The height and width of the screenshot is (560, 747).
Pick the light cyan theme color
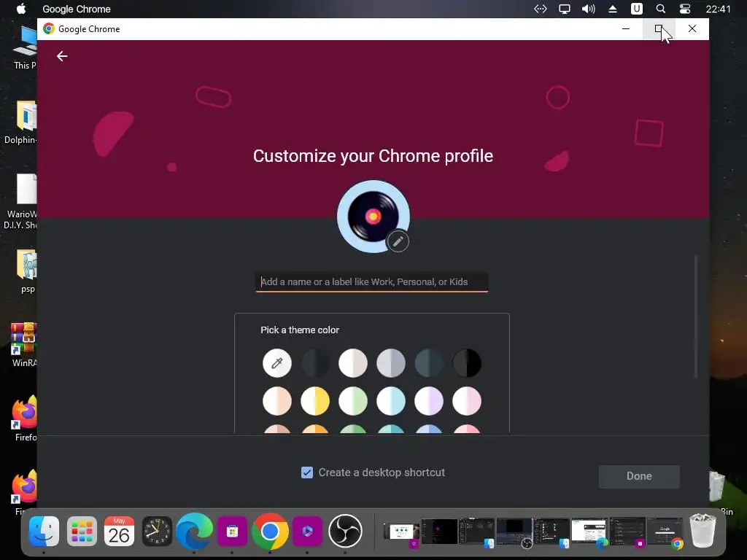[x=391, y=401]
